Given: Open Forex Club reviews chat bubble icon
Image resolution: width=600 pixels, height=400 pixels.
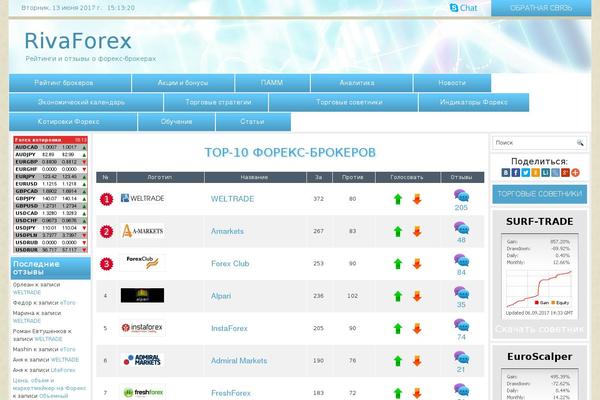Looking at the screenshot, I should pyautogui.click(x=461, y=260).
